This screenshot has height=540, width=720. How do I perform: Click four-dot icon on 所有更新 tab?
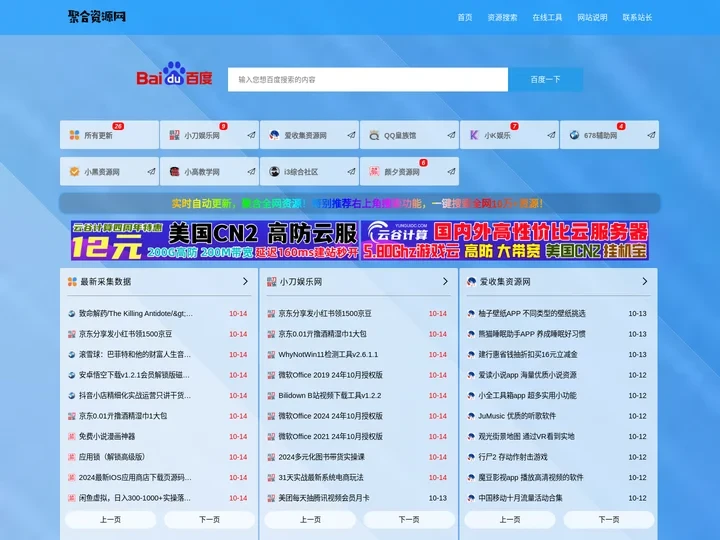pos(74,135)
